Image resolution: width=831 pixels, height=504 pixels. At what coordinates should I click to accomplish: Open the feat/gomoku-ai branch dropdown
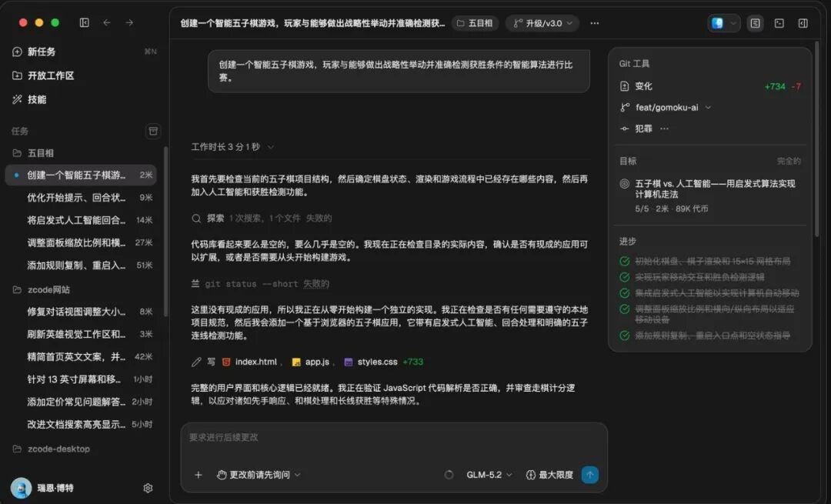pyautogui.click(x=666, y=107)
